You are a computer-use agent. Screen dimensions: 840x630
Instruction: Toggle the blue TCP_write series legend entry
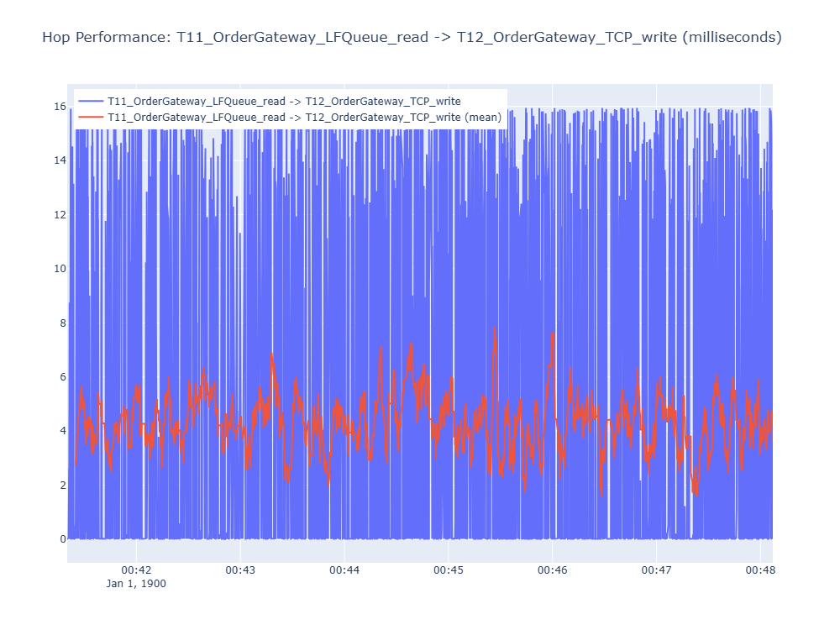284,102
